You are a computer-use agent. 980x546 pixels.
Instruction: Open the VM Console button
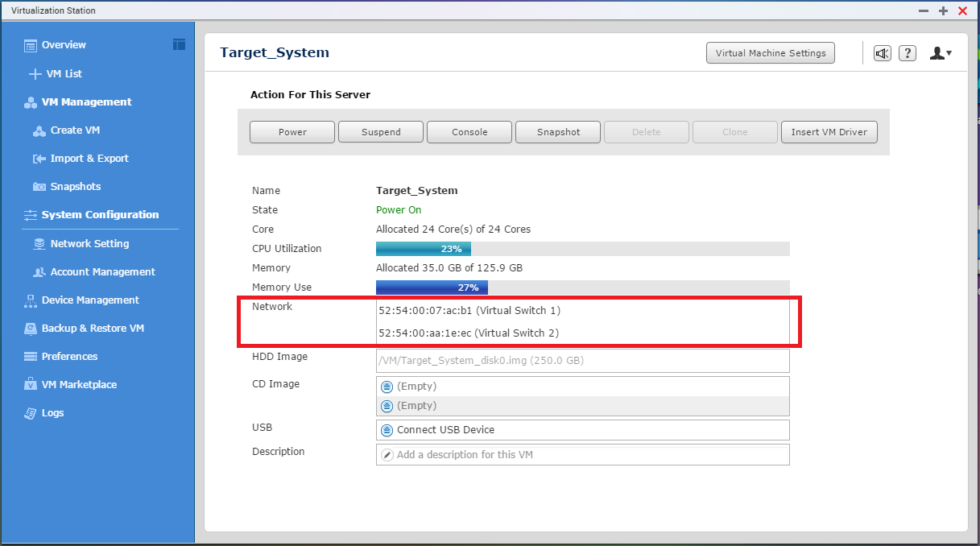tap(469, 132)
